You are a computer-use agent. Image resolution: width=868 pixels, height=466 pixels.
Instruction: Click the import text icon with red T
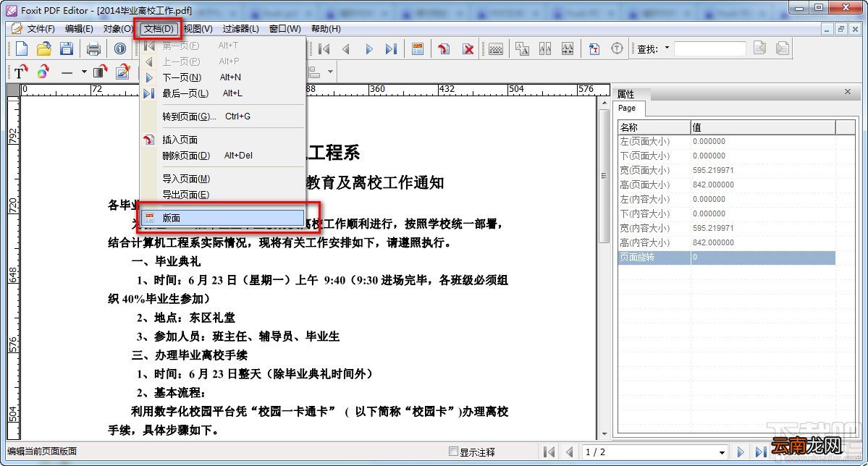pyautogui.click(x=594, y=49)
